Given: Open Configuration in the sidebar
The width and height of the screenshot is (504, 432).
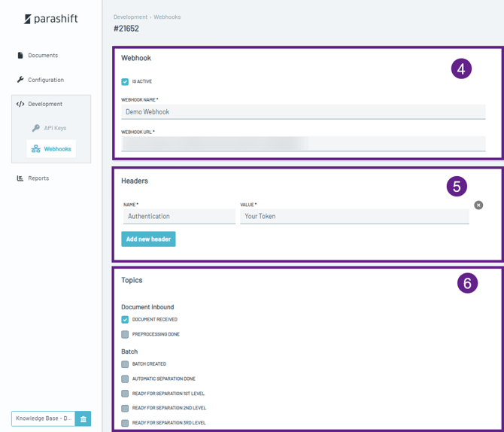Looking at the screenshot, I should 46,80.
